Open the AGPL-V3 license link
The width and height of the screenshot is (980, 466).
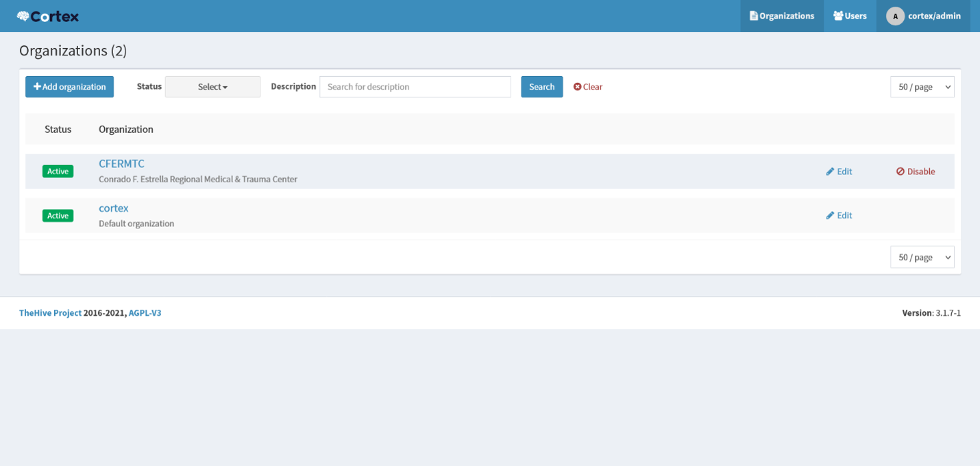[145, 312]
